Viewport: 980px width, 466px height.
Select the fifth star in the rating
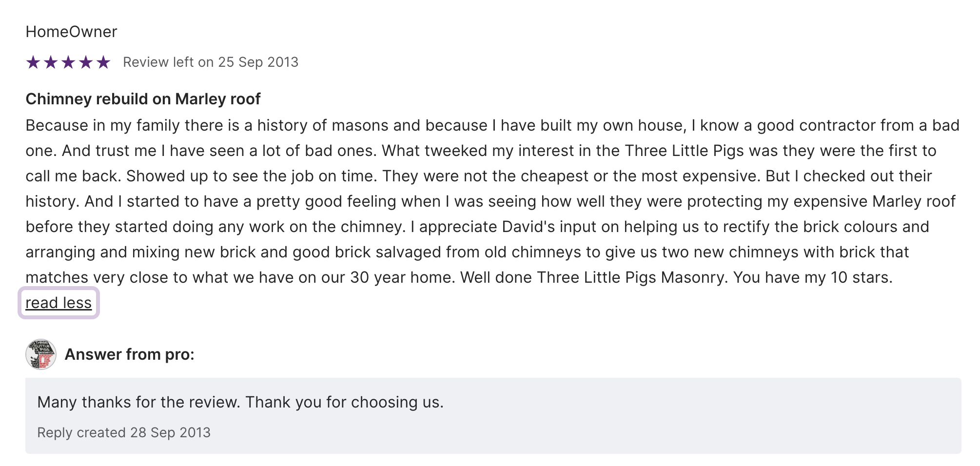pyautogui.click(x=103, y=62)
